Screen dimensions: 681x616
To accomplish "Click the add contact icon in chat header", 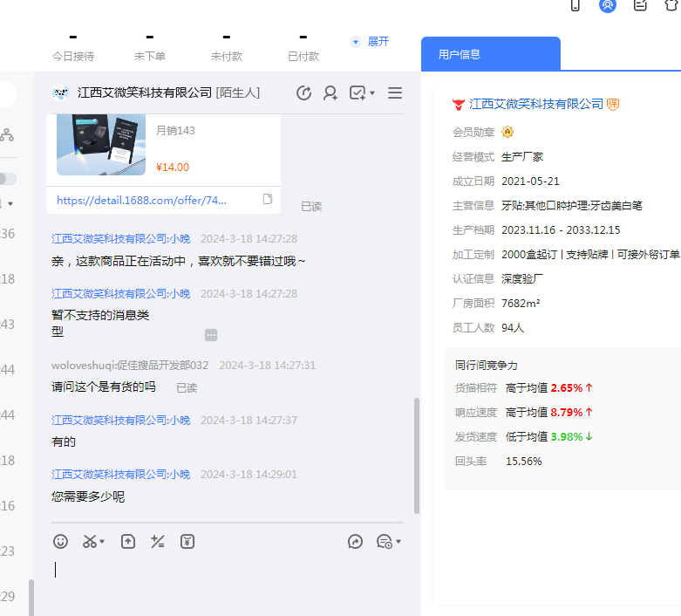I will coord(330,93).
